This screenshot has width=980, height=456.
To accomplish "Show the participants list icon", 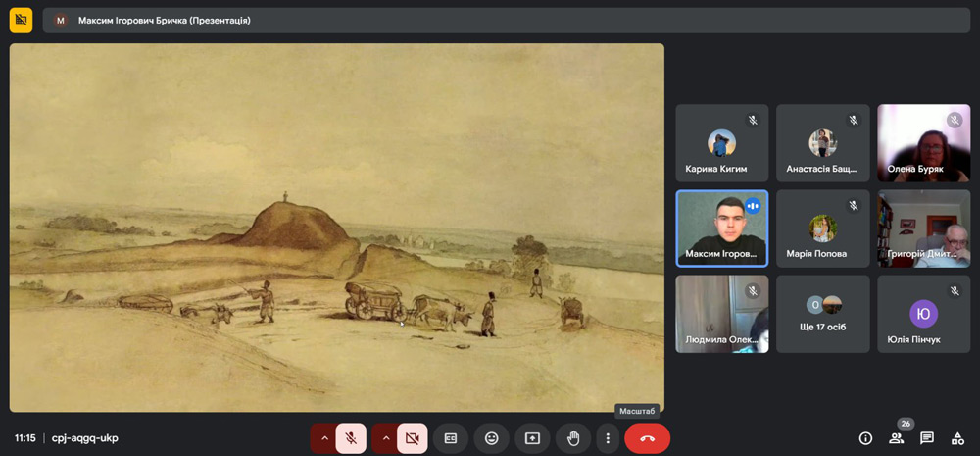I will [x=896, y=438].
